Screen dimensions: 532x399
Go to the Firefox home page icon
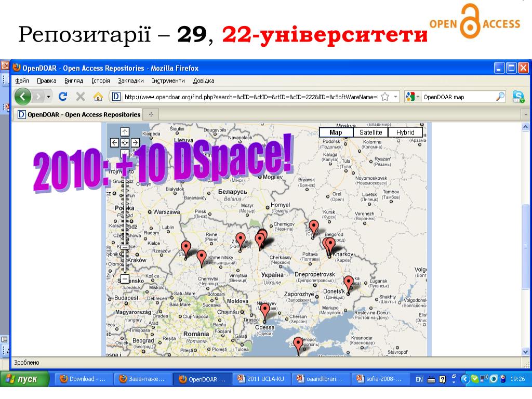click(98, 97)
